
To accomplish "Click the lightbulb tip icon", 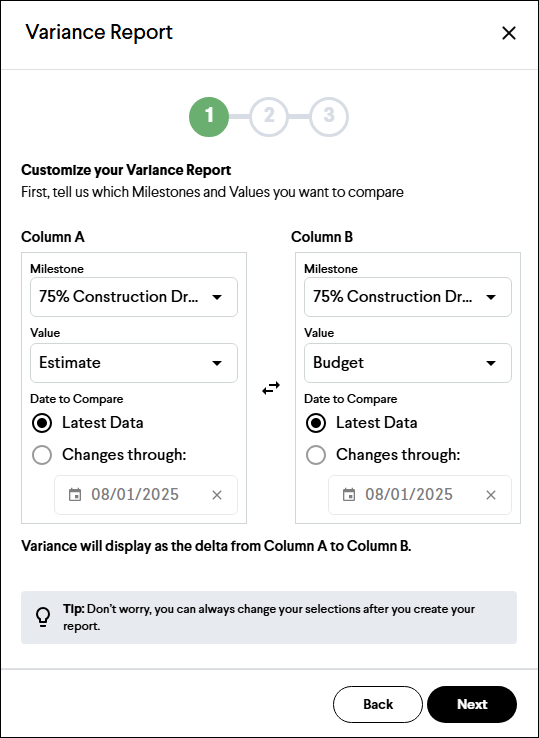I will 43,617.
